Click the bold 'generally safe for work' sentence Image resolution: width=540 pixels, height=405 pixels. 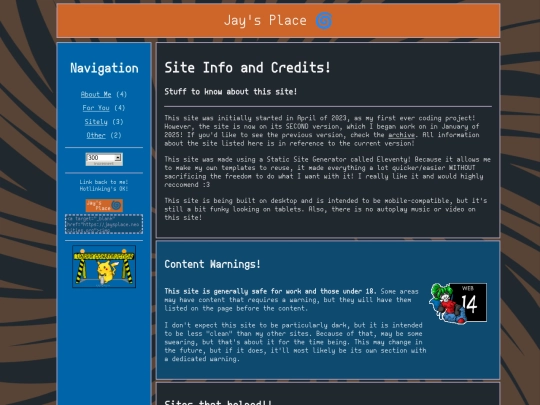point(270,291)
